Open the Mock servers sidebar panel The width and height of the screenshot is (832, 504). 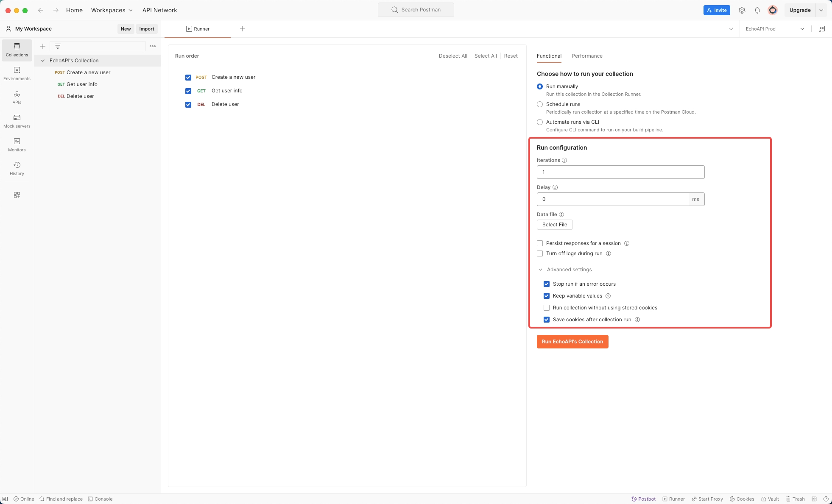17,121
